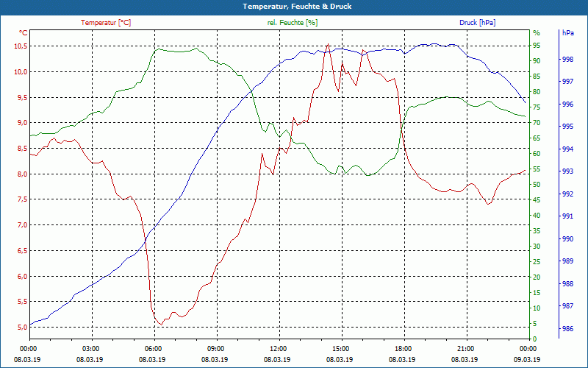Click the "06:00" time axis label
The image size is (588, 368).
tap(152, 348)
